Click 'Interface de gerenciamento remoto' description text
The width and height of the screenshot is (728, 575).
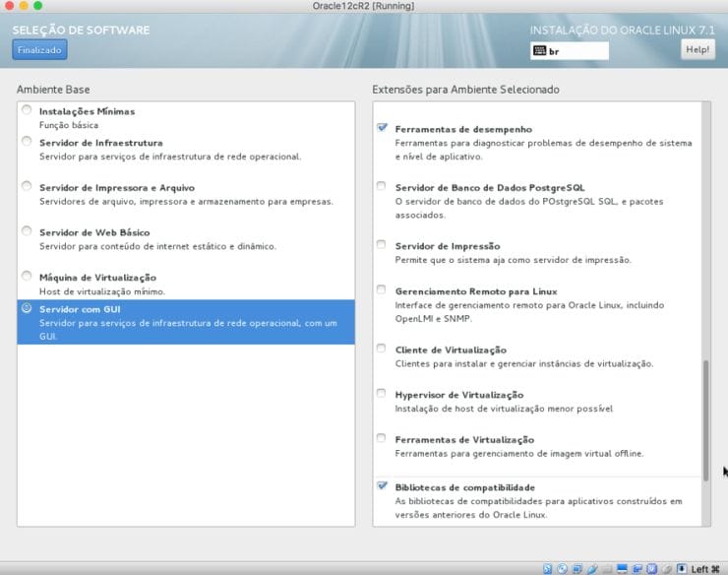click(529, 312)
